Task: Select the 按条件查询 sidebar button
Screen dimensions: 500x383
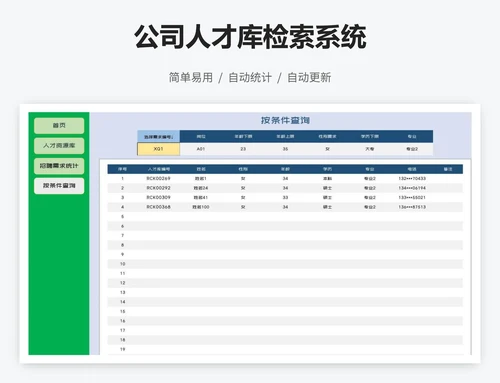Action: pyautogui.click(x=59, y=186)
